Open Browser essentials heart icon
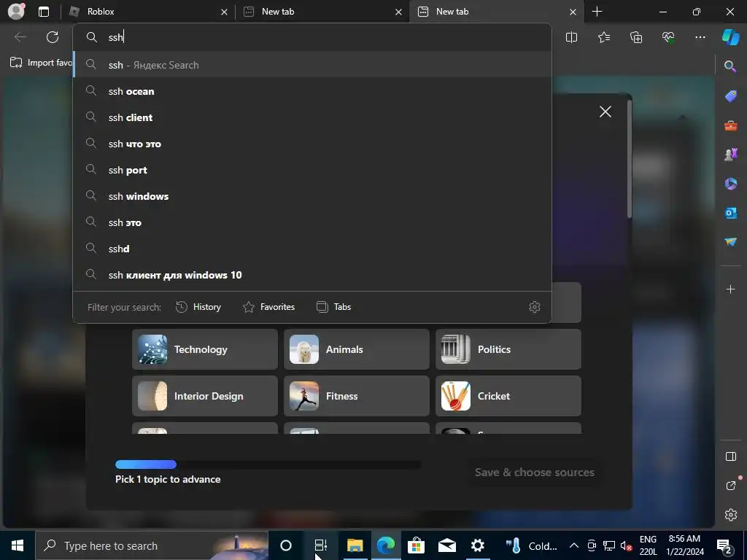Image resolution: width=747 pixels, height=560 pixels. (x=668, y=37)
